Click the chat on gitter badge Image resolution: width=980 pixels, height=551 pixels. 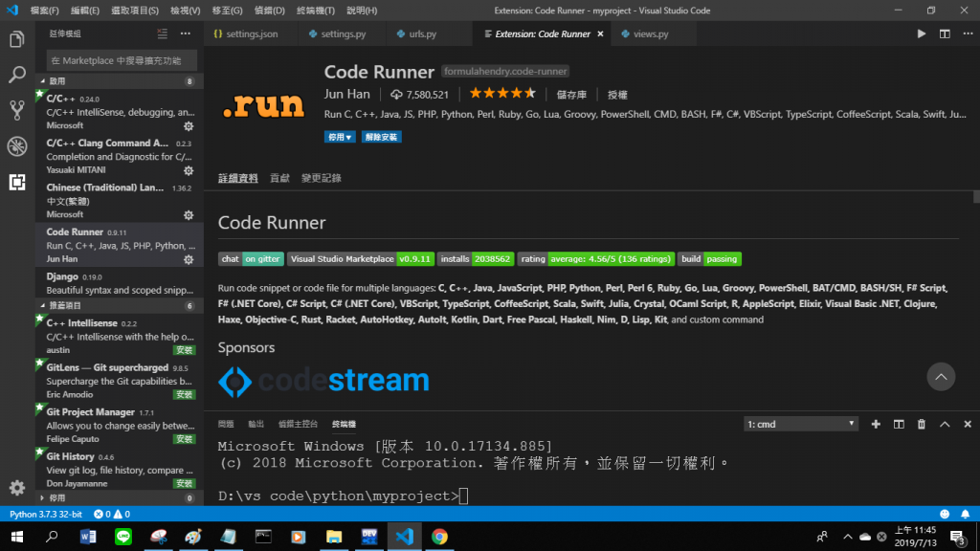pos(251,258)
